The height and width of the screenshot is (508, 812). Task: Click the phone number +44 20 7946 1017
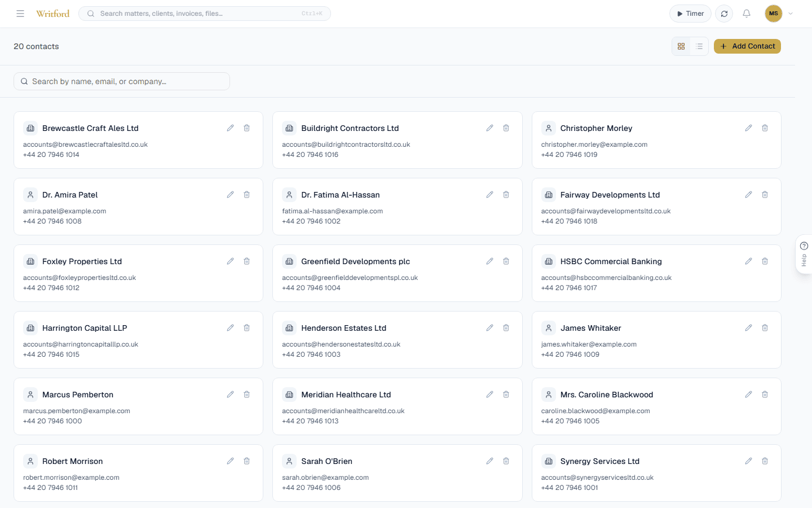(569, 288)
